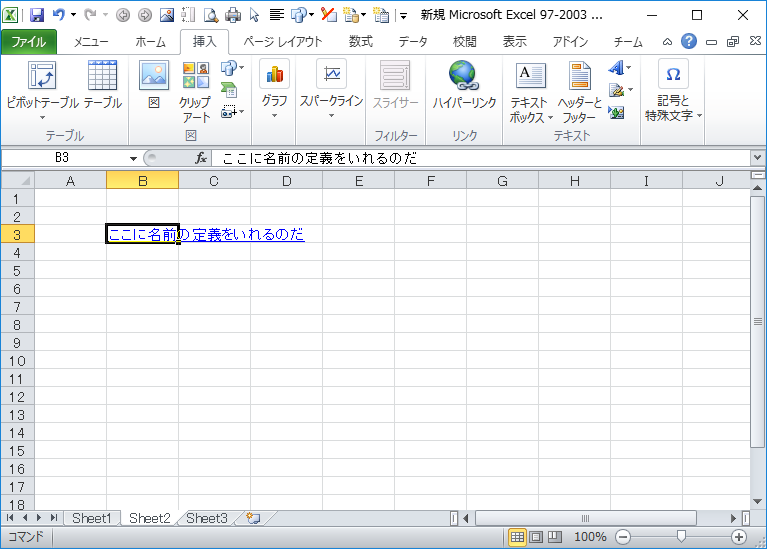Switch to Page Break Preview in status bar

pyautogui.click(x=555, y=537)
